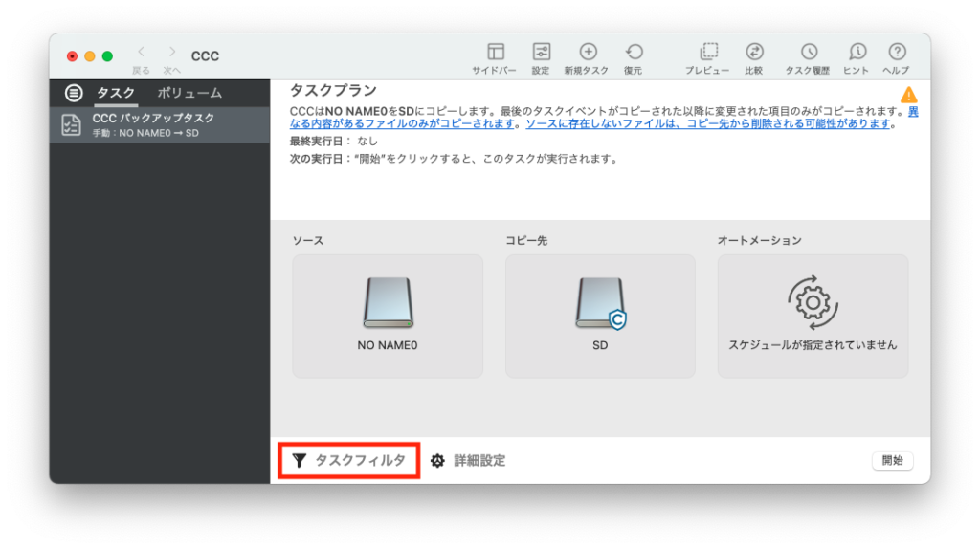Select the NO NAME0 source drive

(x=388, y=316)
